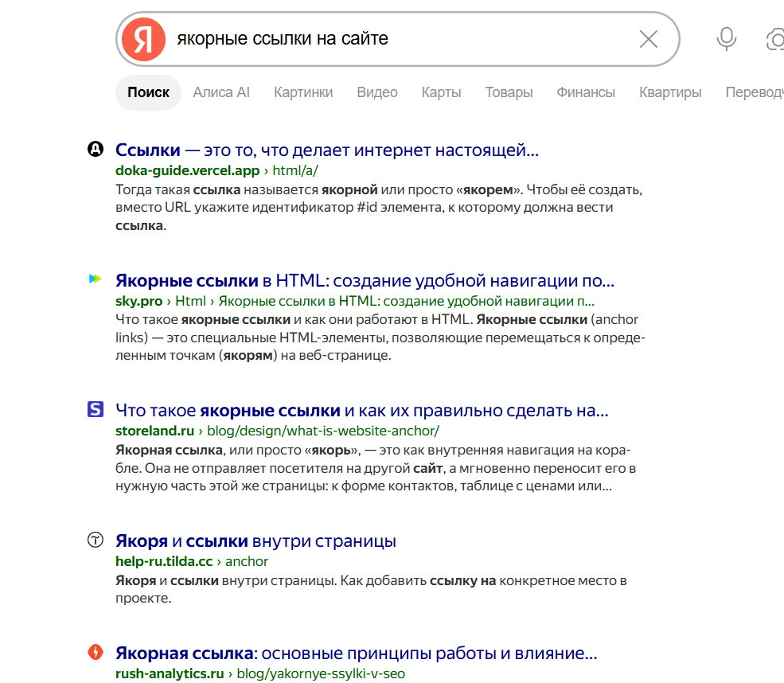Open the storeland.ru domain link

(x=154, y=431)
